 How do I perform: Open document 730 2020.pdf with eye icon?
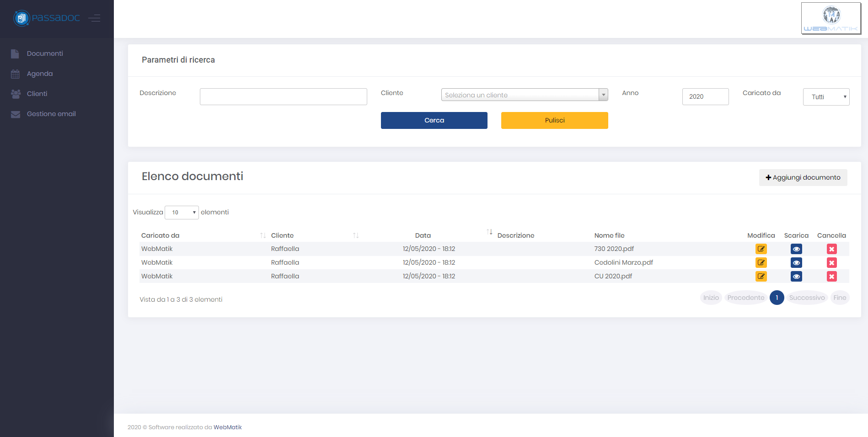click(796, 249)
